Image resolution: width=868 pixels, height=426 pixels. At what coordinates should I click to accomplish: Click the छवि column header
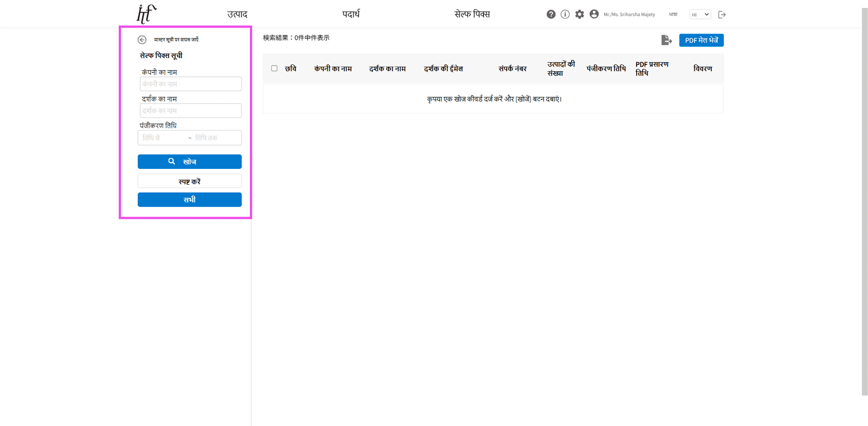[x=291, y=68]
